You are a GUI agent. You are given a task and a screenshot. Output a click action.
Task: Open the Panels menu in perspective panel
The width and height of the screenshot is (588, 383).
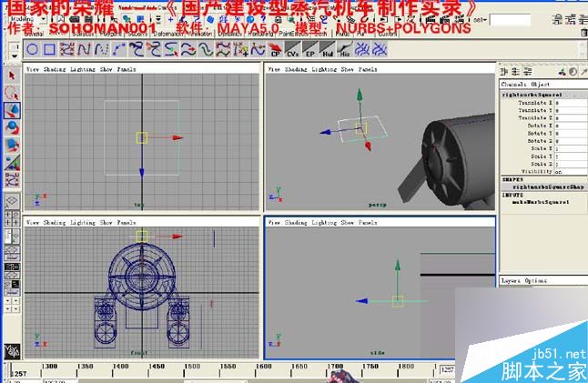tap(368, 69)
